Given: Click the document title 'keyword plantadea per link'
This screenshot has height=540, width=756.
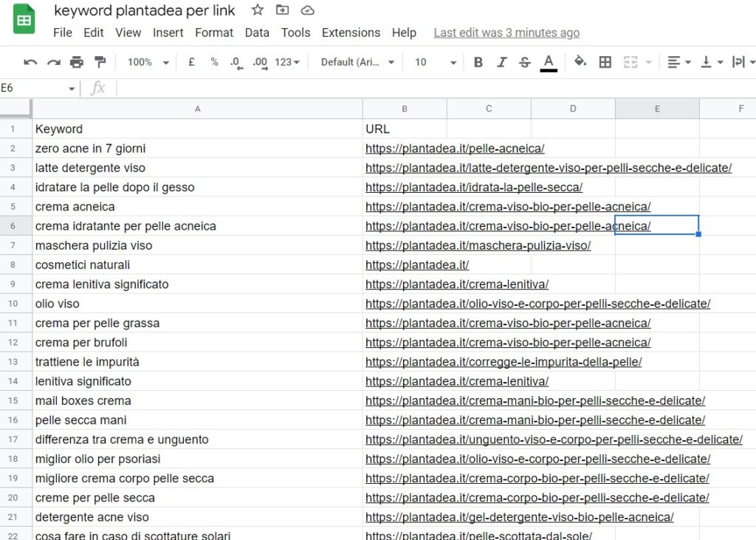Looking at the screenshot, I should 145,10.
